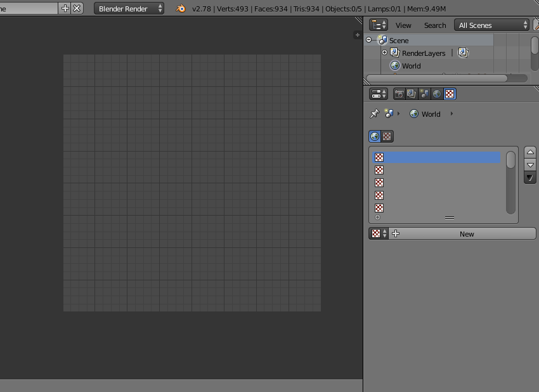Browse textures with the checker dropdown button
This screenshot has width=539, height=392.
coord(379,234)
